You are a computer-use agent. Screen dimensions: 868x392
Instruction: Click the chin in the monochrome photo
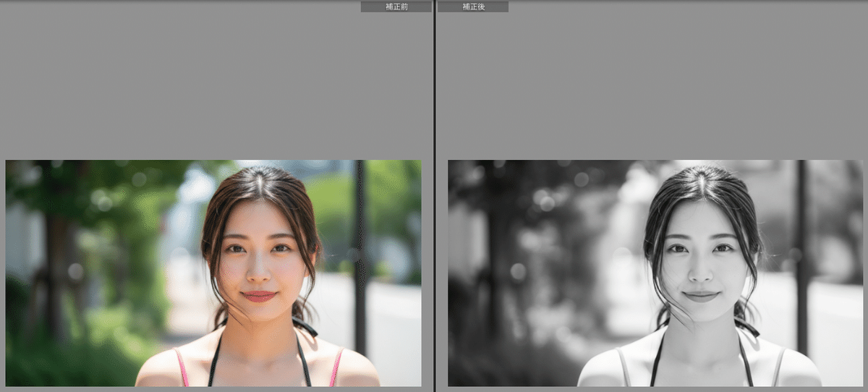click(701, 317)
